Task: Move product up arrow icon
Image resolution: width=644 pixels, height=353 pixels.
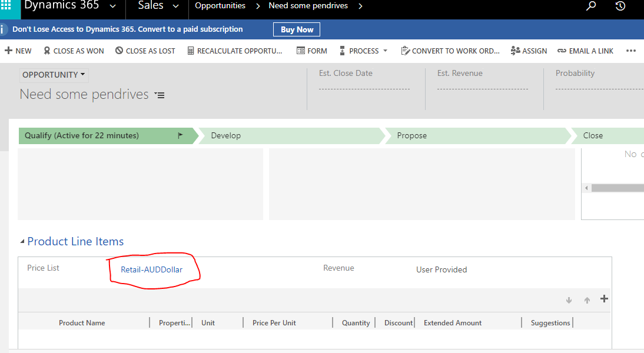Action: coord(587,300)
